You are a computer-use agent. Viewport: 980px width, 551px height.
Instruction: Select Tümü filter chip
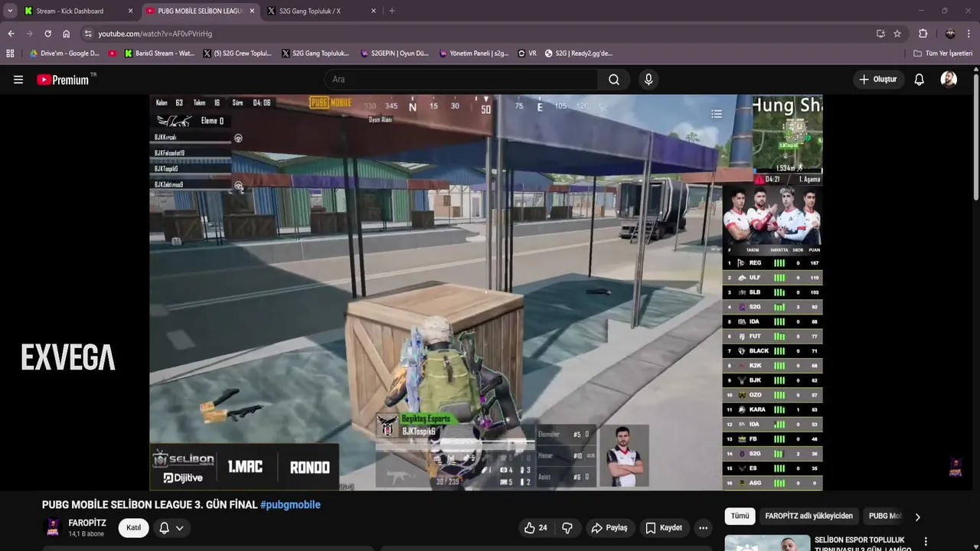coord(740,516)
